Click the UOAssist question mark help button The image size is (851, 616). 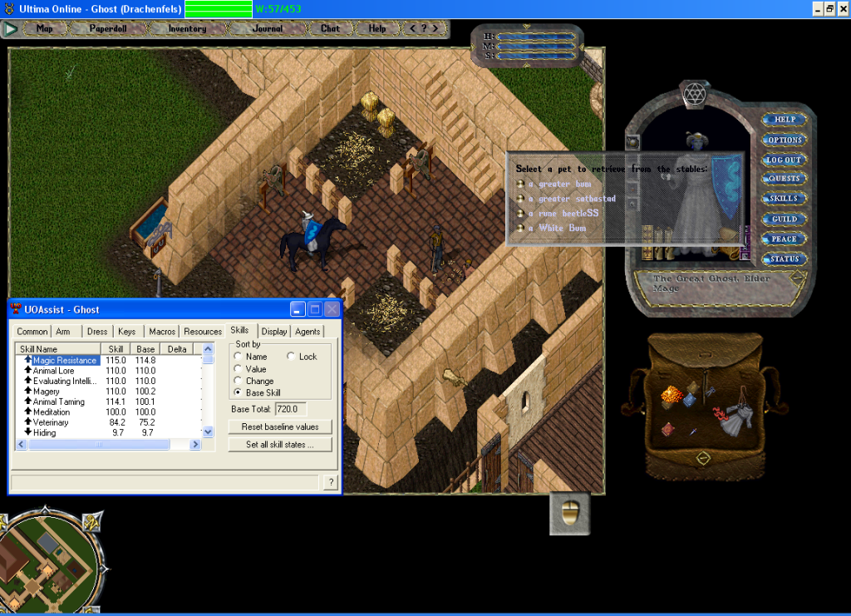tap(331, 482)
